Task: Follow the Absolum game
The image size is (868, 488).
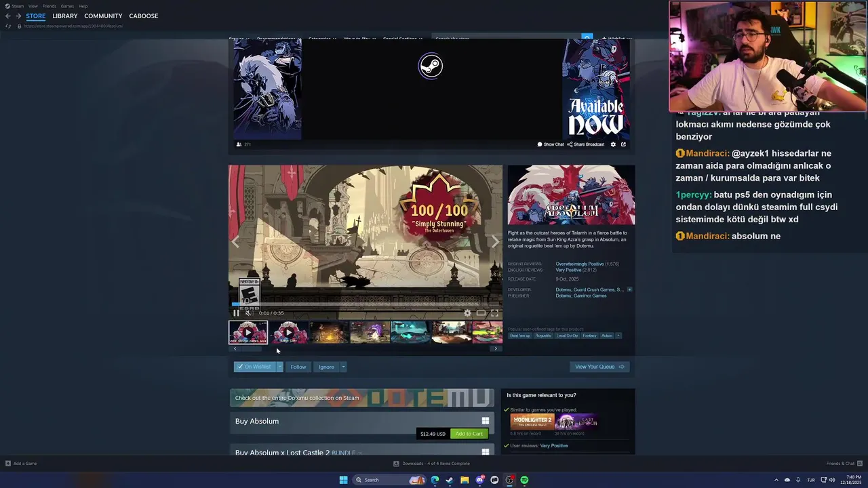Action: pyautogui.click(x=298, y=367)
